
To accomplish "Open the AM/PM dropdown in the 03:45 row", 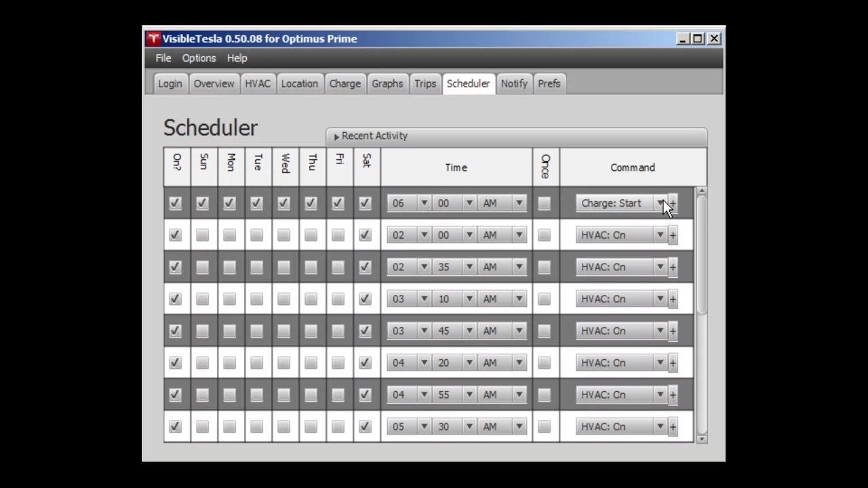I will (x=502, y=331).
